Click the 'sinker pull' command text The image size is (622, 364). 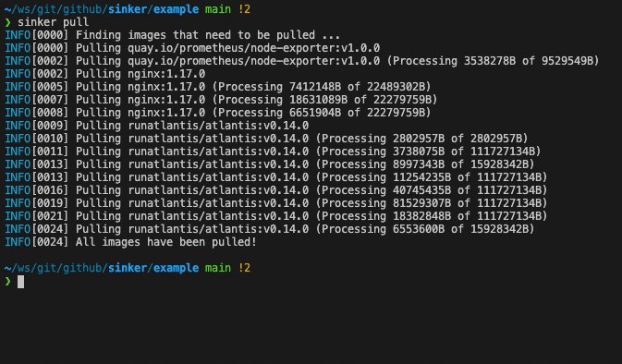pyautogui.click(x=54, y=22)
